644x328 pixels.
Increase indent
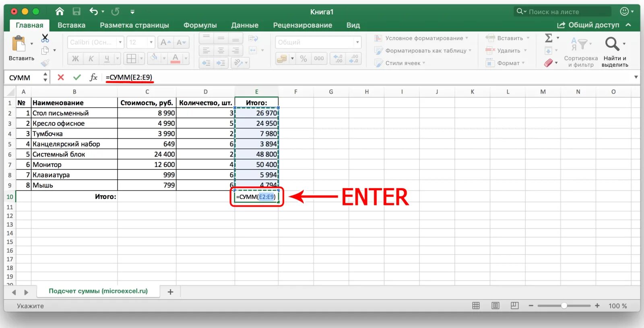[x=221, y=63]
